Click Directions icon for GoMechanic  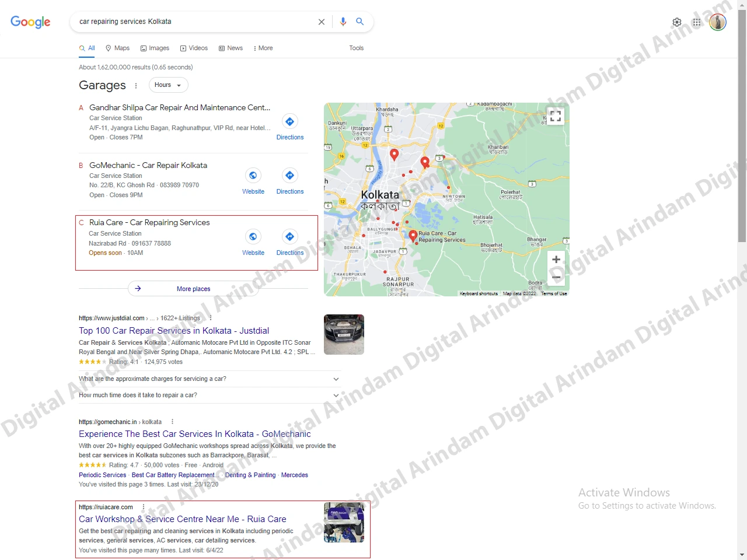[290, 175]
